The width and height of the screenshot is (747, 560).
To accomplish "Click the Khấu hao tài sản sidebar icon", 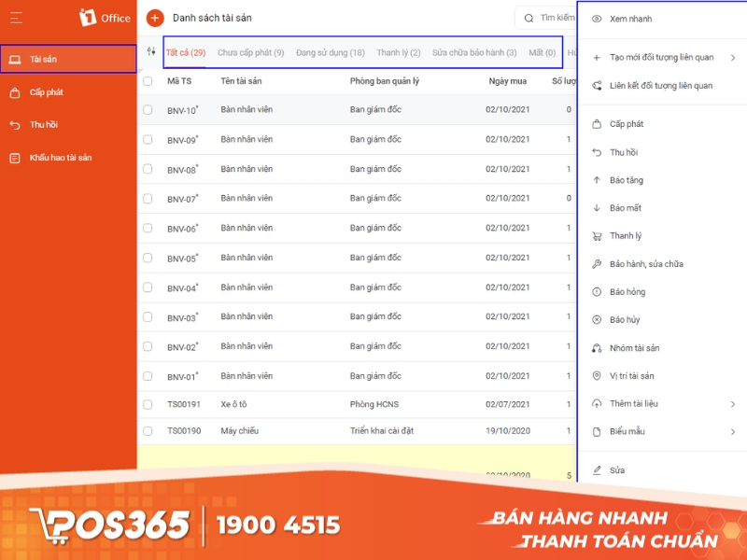I will pyautogui.click(x=13, y=160).
